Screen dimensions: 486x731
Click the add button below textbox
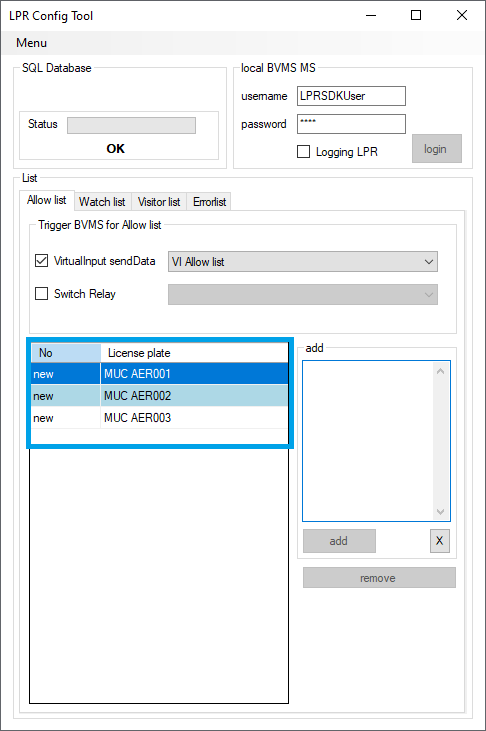point(339,541)
